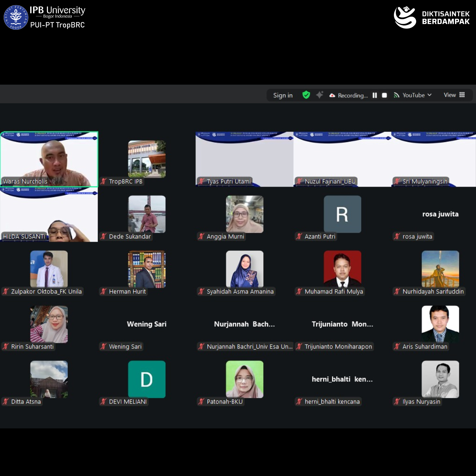The width and height of the screenshot is (476, 476).
Task: Click the Sign in button
Action: pyautogui.click(x=283, y=95)
